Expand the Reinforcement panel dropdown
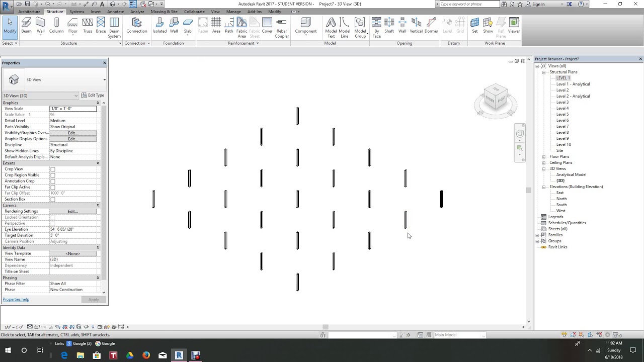Screen dimensions: 644x362 pos(244,43)
